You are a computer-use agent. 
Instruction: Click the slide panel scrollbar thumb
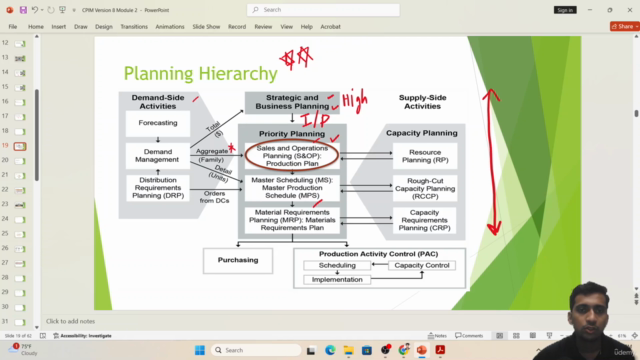click(37, 135)
